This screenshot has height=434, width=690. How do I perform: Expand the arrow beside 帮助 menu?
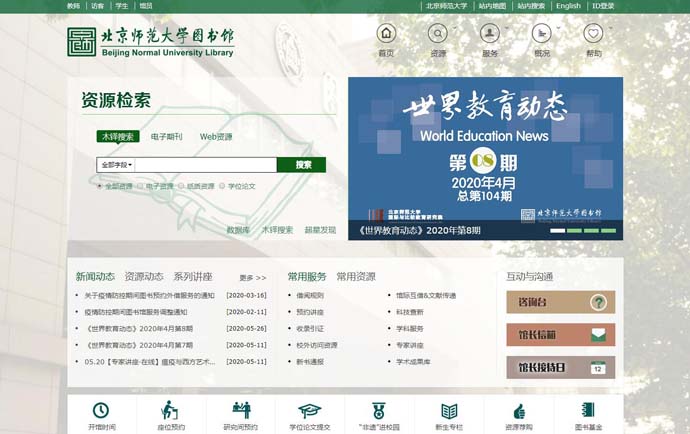tap(610, 28)
